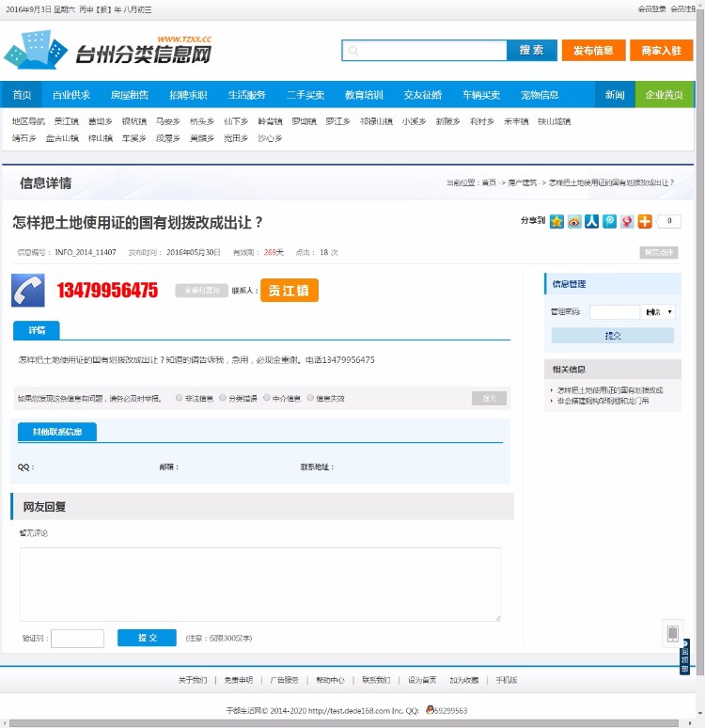Open the 关于我们 footer link
The height and width of the screenshot is (728, 705).
point(193,680)
